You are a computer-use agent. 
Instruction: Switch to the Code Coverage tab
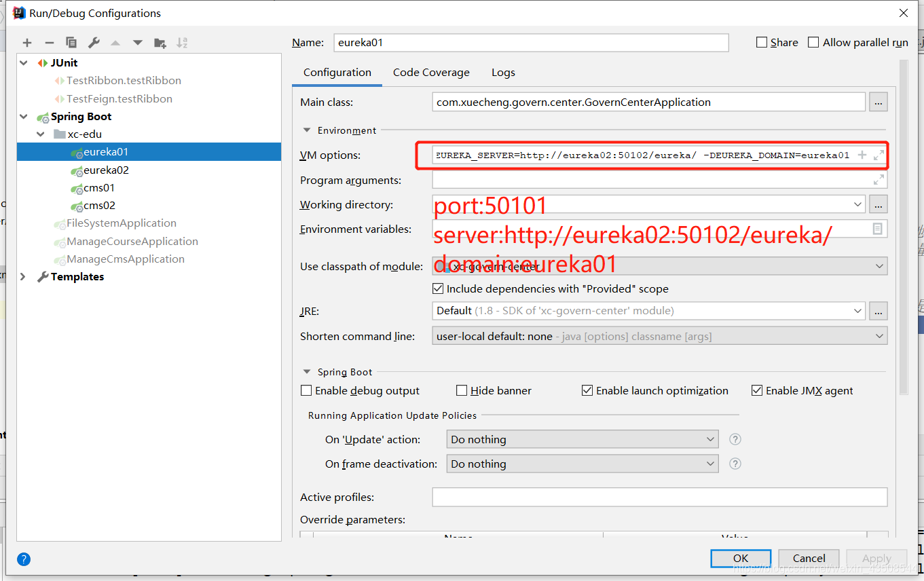pyautogui.click(x=431, y=73)
